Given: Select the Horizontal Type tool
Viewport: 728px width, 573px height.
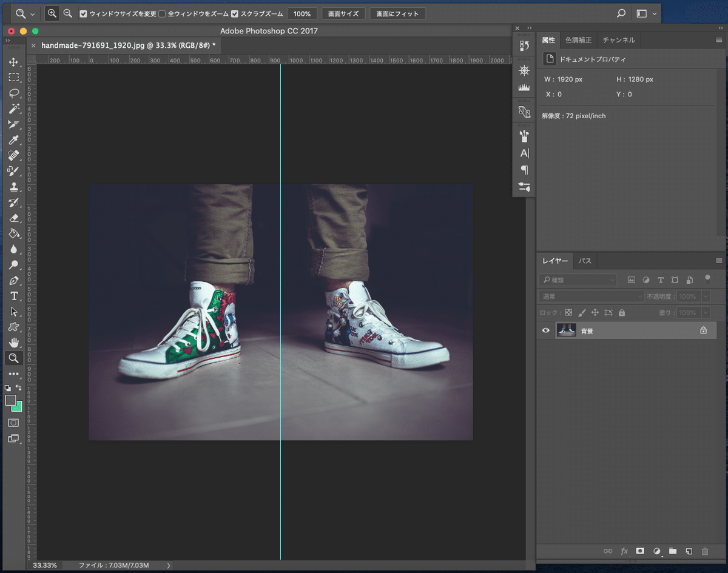Looking at the screenshot, I should [x=13, y=296].
